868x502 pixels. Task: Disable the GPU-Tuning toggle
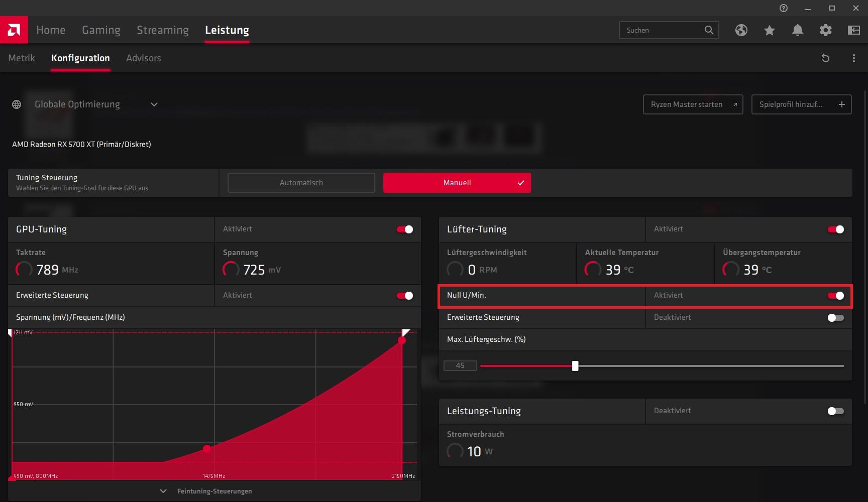405,229
